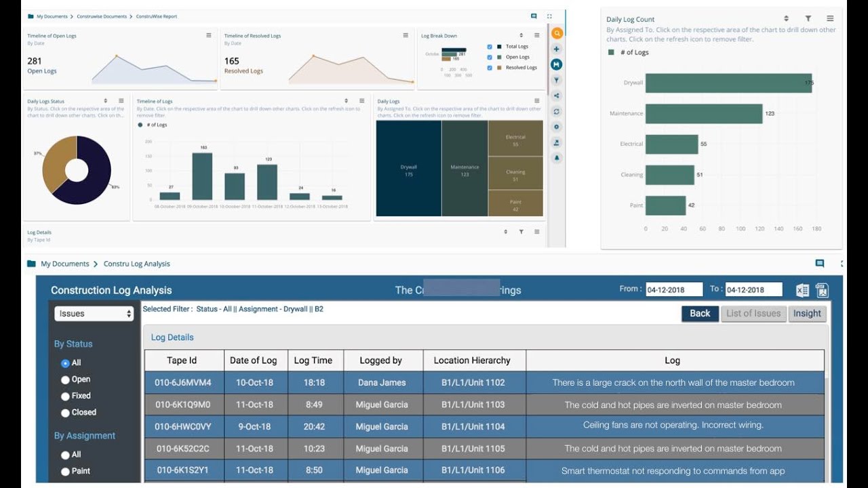Click tape id 010-6J6MVM4 cell
This screenshot has height=488, width=868.
[184, 382]
